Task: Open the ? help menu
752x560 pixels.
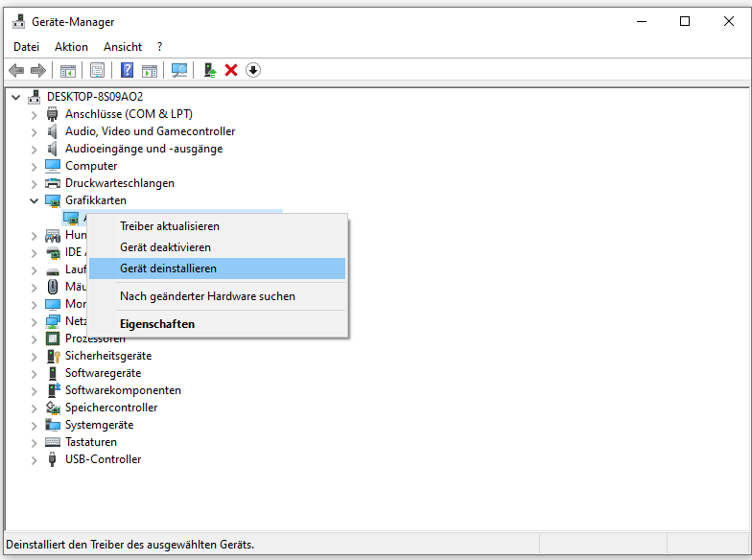Action: pos(159,47)
